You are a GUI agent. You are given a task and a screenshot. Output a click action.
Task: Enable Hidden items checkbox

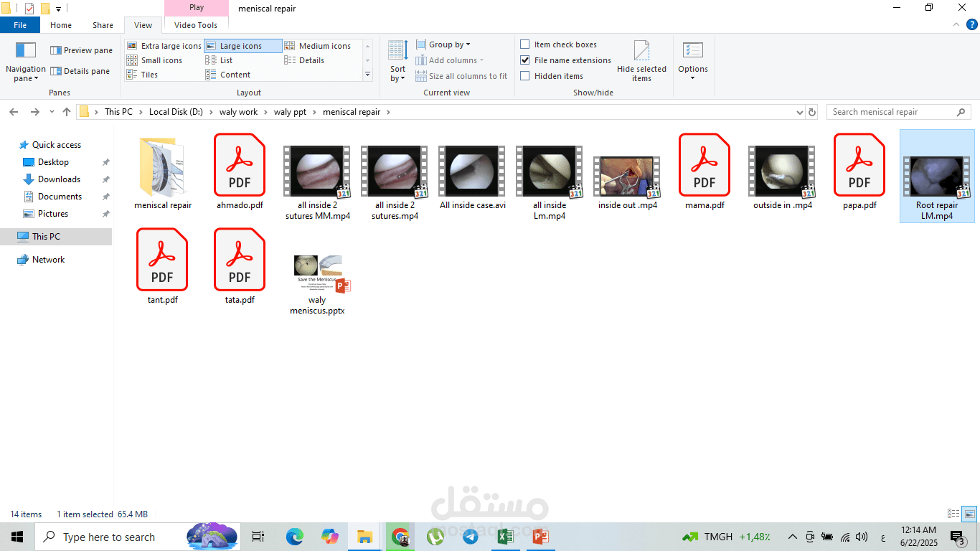point(525,76)
